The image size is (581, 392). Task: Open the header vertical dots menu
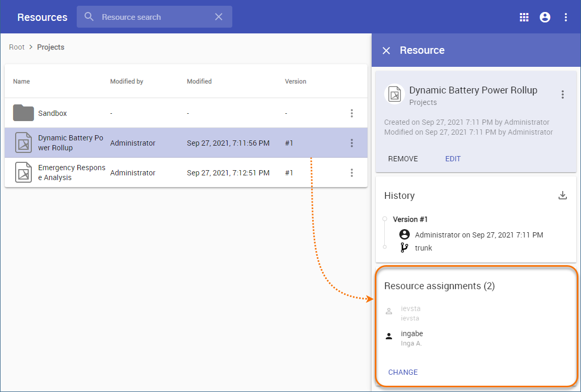coord(566,17)
